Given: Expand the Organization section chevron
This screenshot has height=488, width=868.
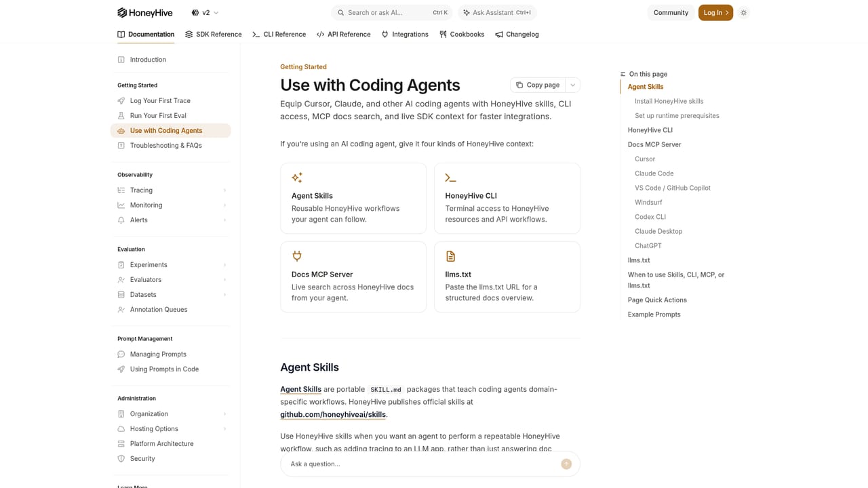Looking at the screenshot, I should click(224, 414).
